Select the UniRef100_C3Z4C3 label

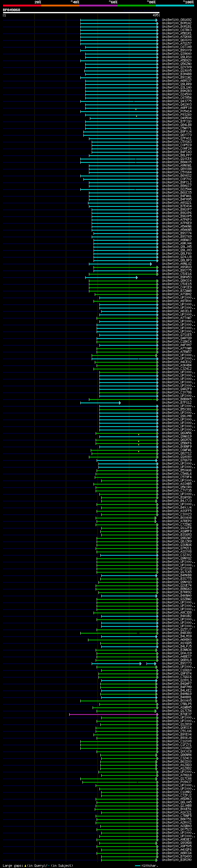pyautogui.click(x=177, y=758)
